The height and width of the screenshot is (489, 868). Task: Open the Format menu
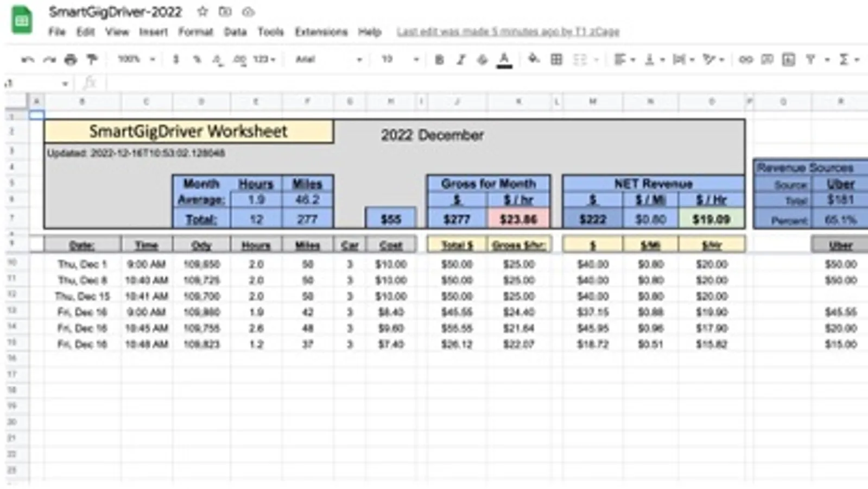point(195,32)
